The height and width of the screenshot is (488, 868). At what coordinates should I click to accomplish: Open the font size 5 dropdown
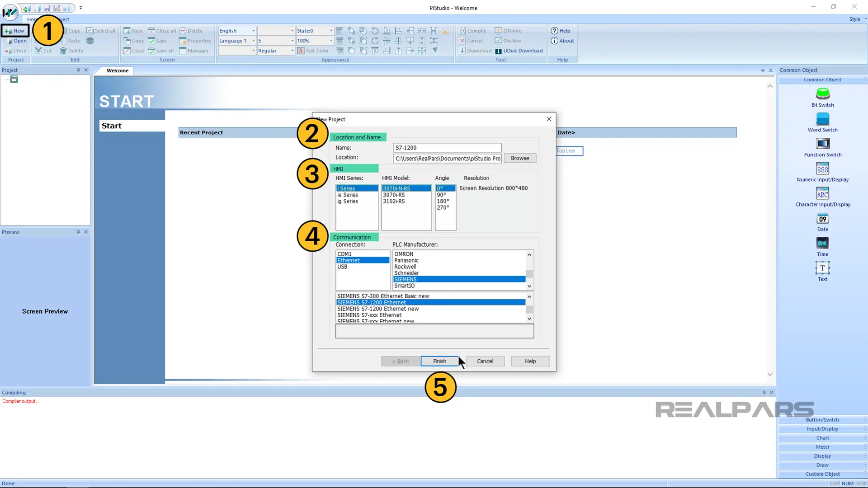click(x=292, y=41)
